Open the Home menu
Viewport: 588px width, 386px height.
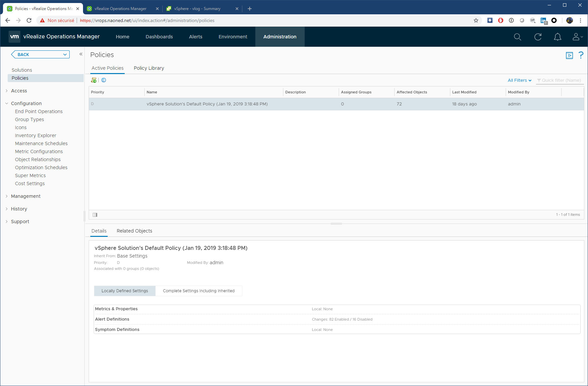[122, 37]
